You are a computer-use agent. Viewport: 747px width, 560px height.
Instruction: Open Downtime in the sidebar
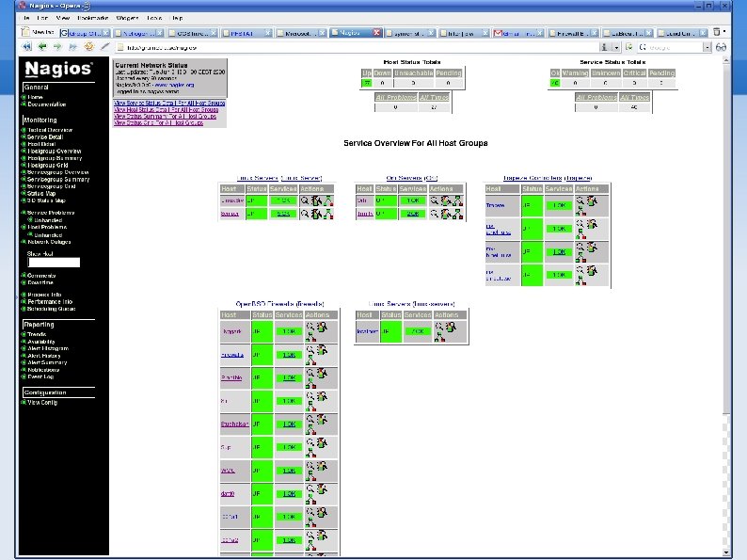point(40,282)
